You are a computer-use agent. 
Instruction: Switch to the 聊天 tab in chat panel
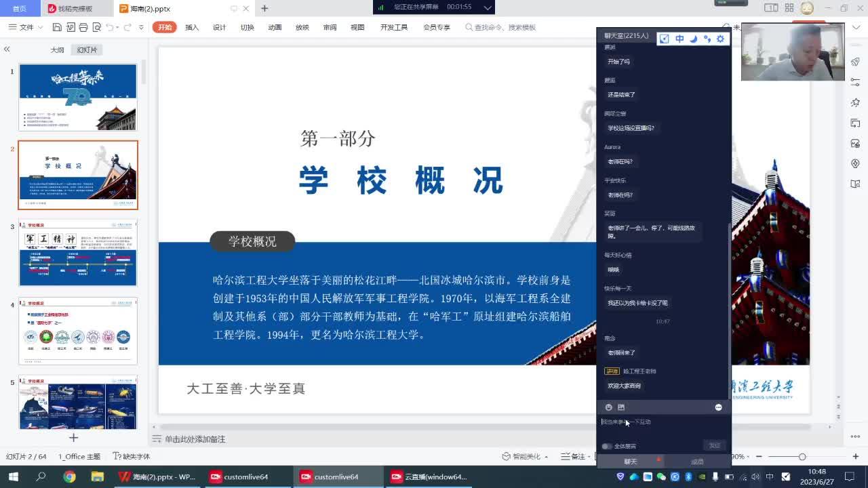tap(631, 462)
